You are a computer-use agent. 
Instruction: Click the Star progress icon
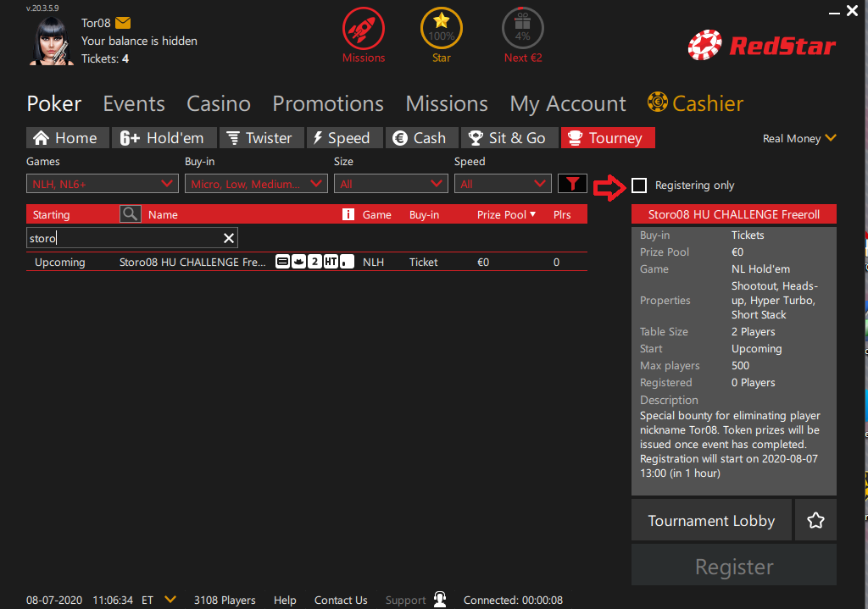(441, 30)
